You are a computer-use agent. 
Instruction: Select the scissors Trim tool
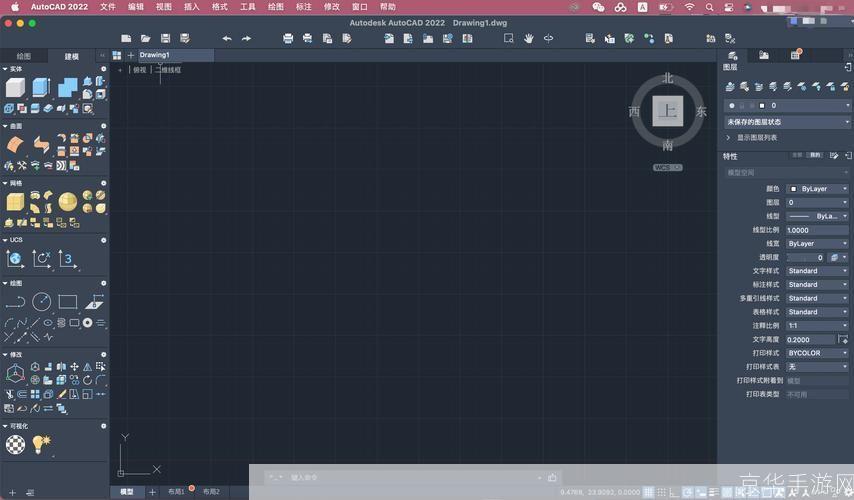pos(9,394)
